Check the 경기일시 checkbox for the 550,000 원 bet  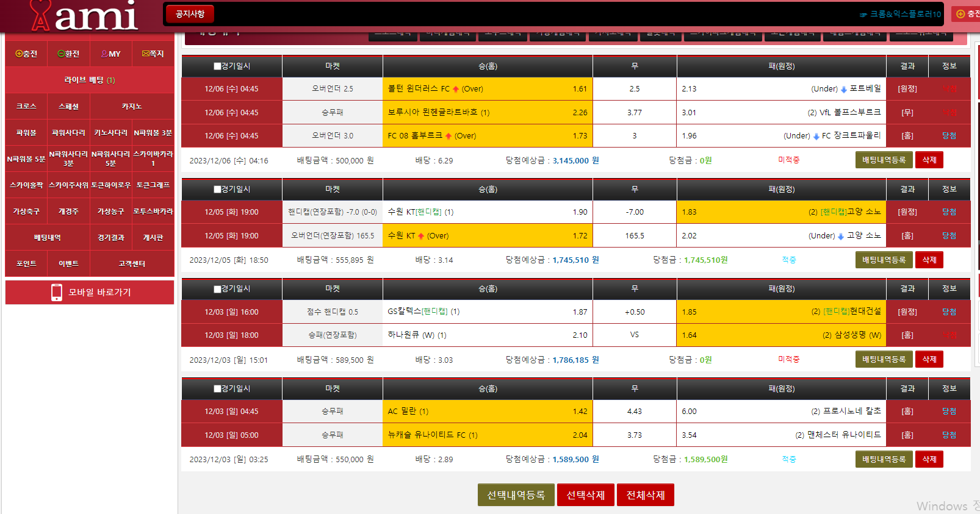point(217,388)
